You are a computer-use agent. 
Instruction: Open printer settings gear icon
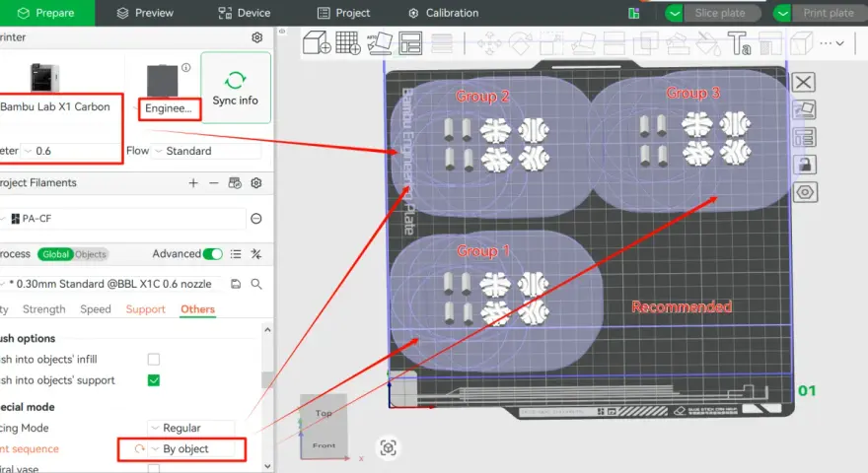(x=256, y=37)
